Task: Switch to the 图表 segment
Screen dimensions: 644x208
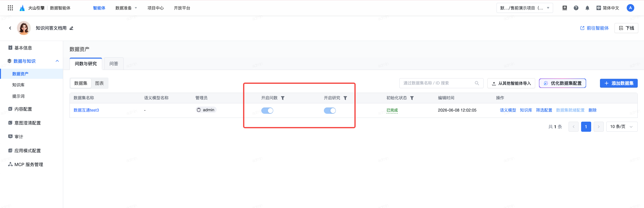Action: point(99,83)
